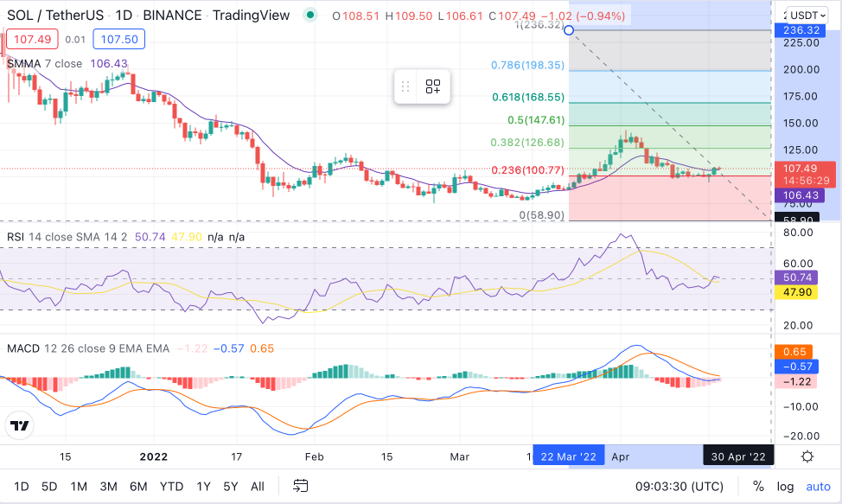The width and height of the screenshot is (842, 504).
Task: Click the 200.00 price scale value
Action: [801, 69]
